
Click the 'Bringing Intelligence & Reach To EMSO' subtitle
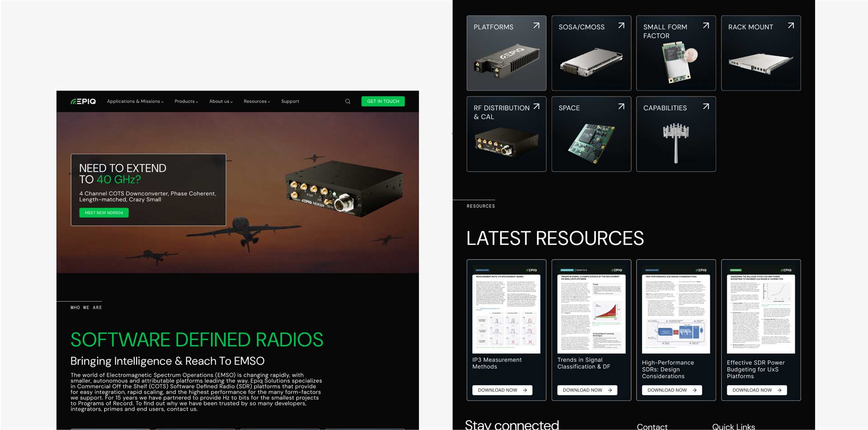(x=167, y=361)
